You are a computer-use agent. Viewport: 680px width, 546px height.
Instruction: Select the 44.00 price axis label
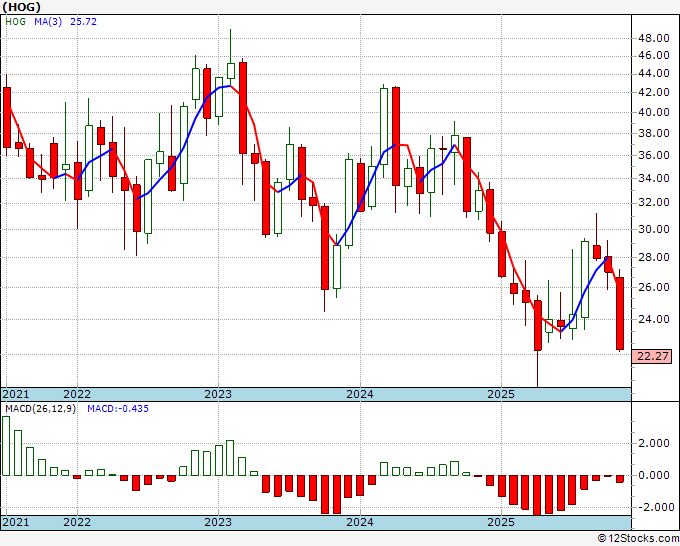(x=654, y=74)
